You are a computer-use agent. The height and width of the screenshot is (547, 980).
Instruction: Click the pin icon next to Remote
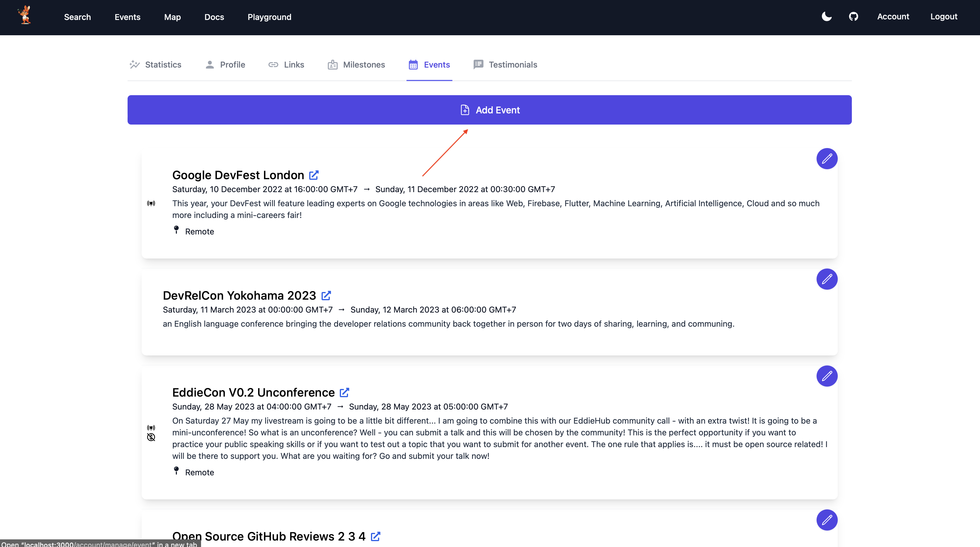tap(177, 230)
